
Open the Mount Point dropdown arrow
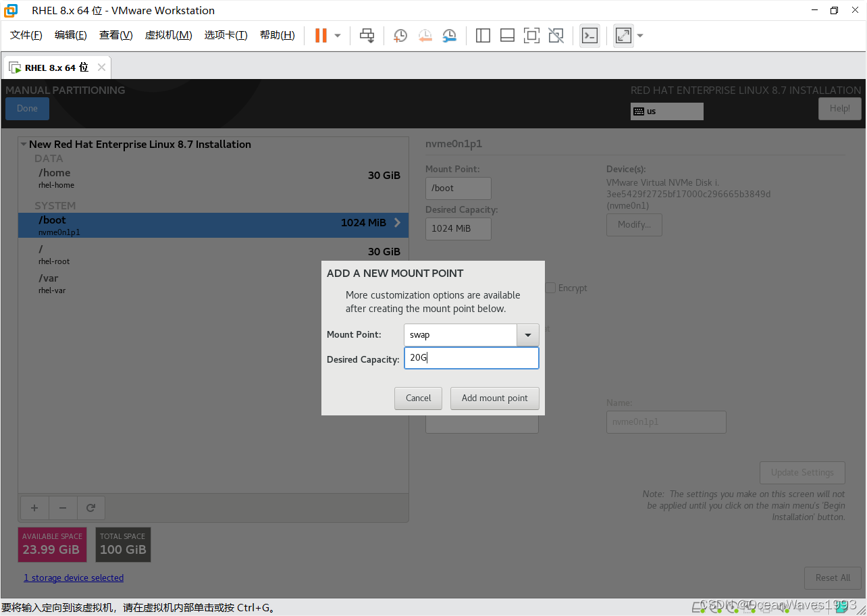(x=528, y=335)
